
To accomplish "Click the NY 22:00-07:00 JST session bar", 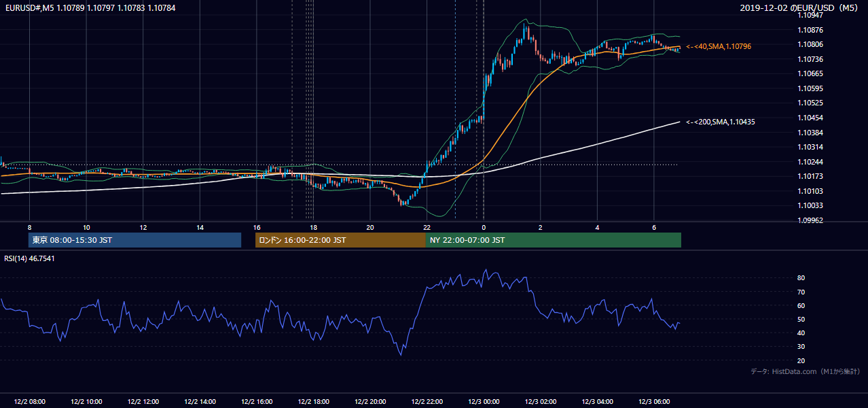I will 554,240.
